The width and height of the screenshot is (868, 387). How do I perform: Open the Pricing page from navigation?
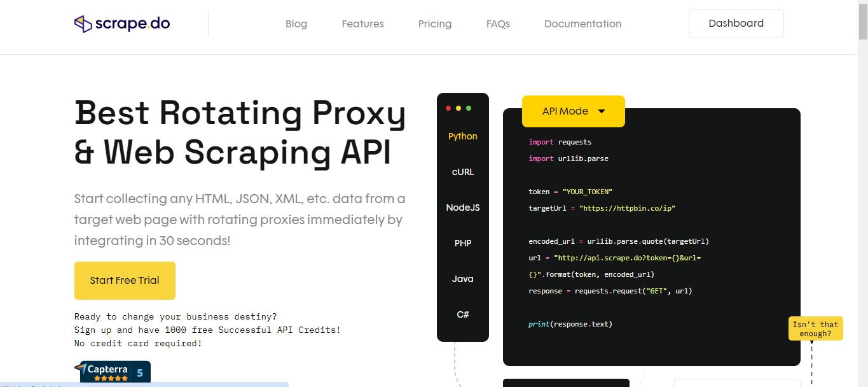[x=434, y=24]
